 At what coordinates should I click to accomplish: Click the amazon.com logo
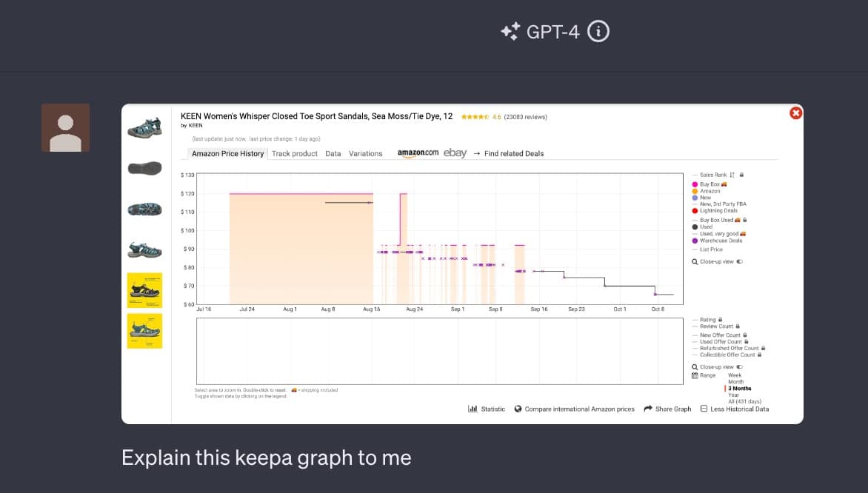pyautogui.click(x=418, y=153)
